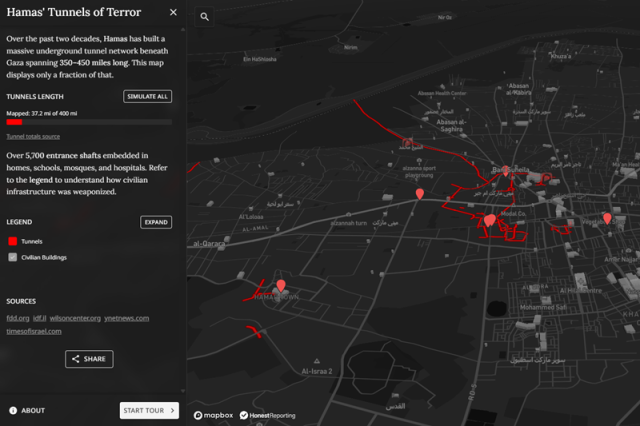
Task: Click the 'Ein HaShlosha' map label
Action: (260, 59)
